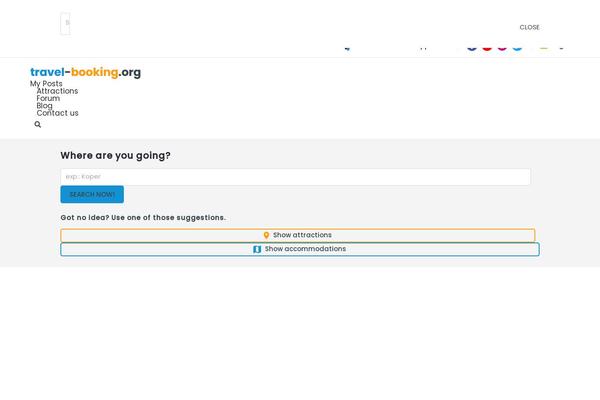The image size is (600, 400).
Task: Click the small input box at top left
Action: [x=65, y=24]
